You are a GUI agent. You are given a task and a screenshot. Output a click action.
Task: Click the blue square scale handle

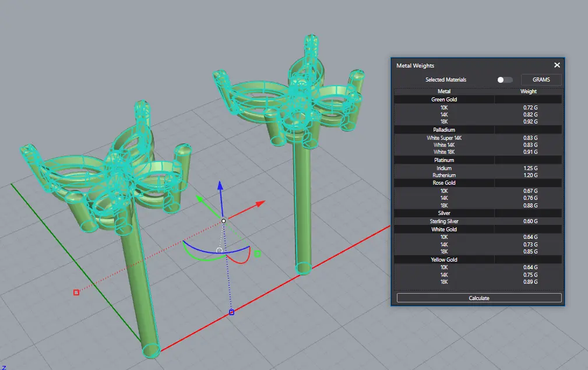click(231, 312)
